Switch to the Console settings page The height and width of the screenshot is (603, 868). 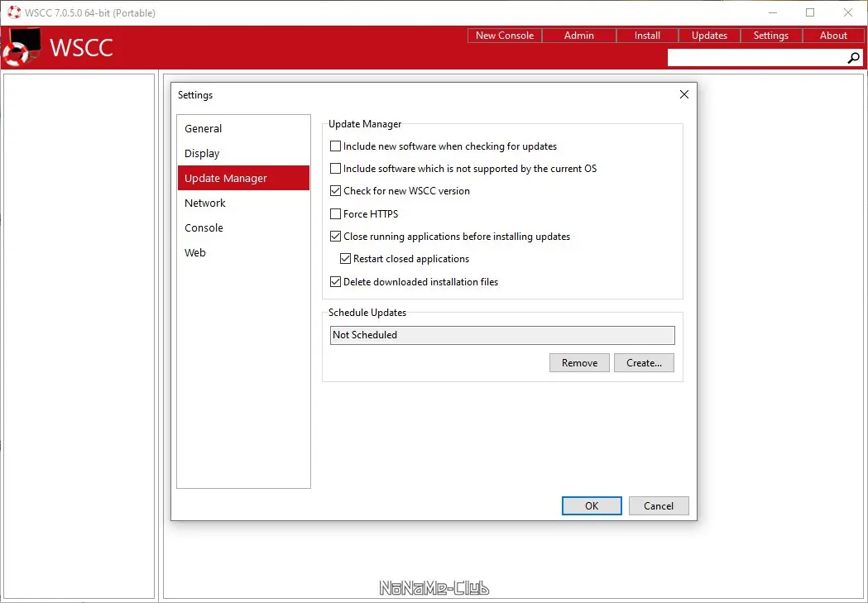click(x=243, y=228)
